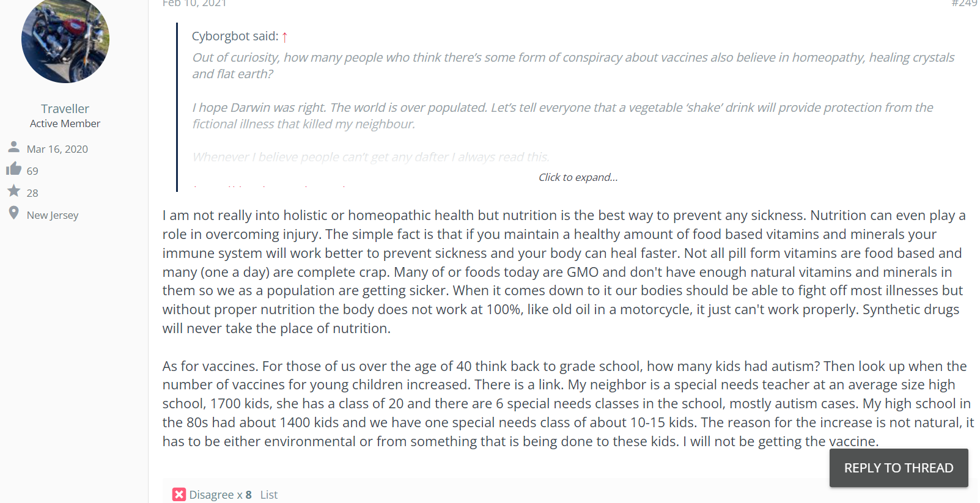The width and height of the screenshot is (980, 503).
Task: Open the Traveller username profile link
Action: coord(65,109)
